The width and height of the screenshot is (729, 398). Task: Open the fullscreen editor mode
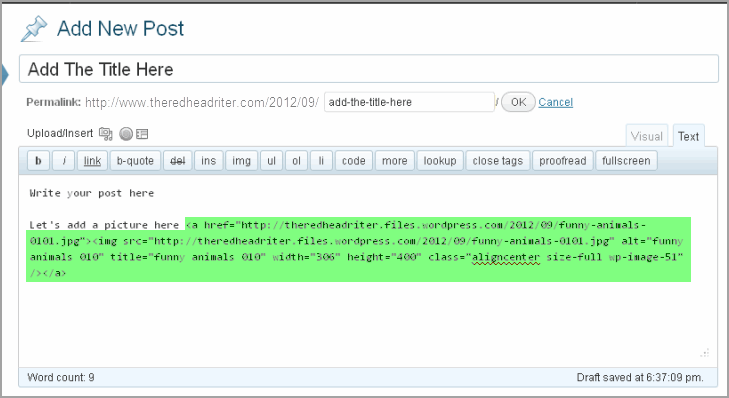tap(627, 161)
